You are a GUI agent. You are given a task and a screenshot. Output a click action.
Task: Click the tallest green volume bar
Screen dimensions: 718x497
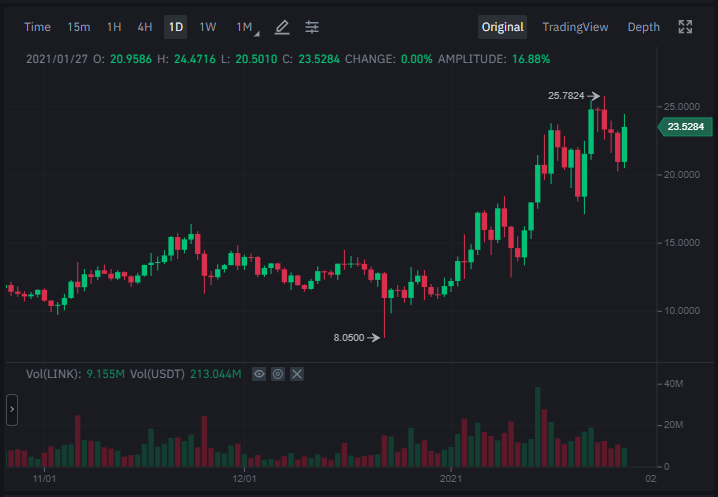tap(538, 427)
